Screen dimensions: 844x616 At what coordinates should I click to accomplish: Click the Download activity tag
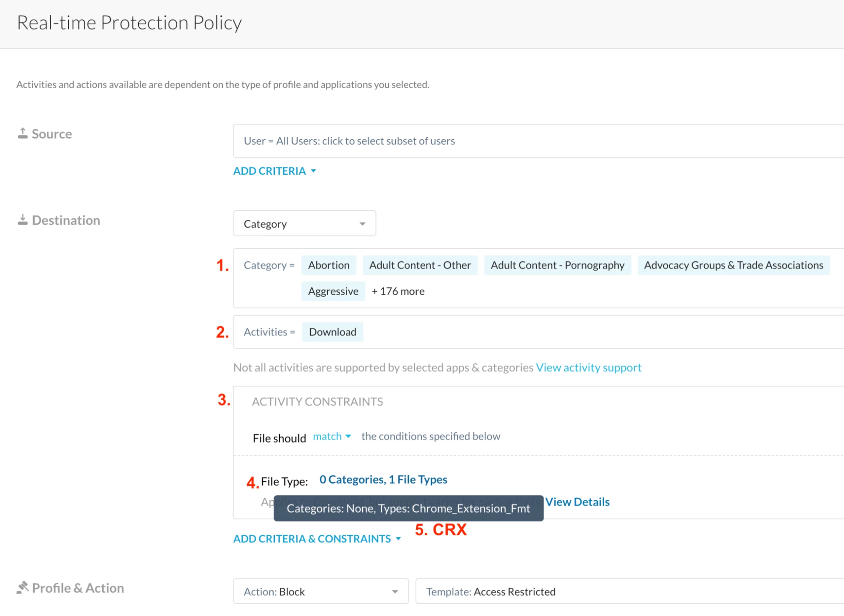point(332,332)
